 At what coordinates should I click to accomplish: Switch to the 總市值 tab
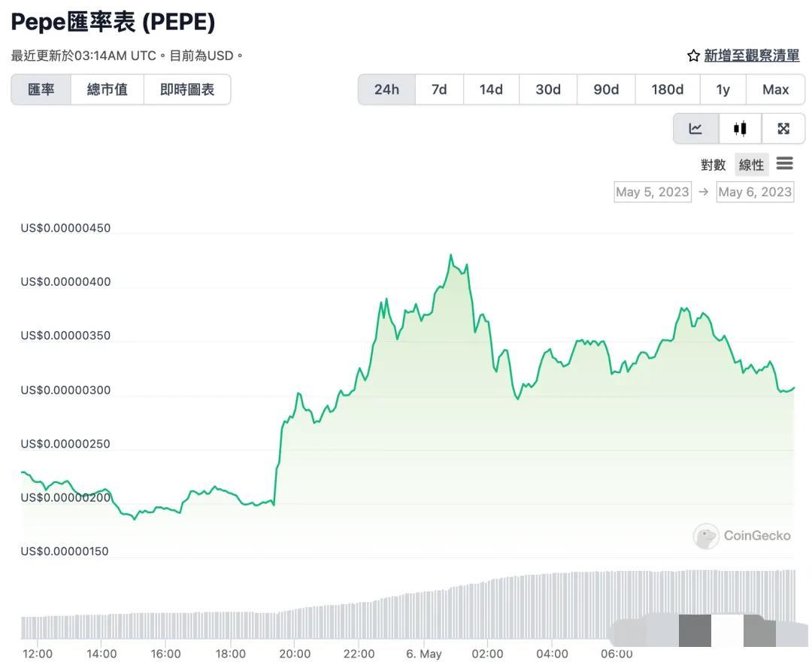(108, 89)
